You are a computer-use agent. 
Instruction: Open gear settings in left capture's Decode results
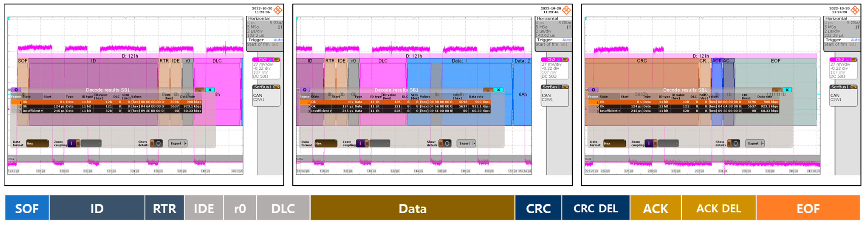click(x=16, y=90)
